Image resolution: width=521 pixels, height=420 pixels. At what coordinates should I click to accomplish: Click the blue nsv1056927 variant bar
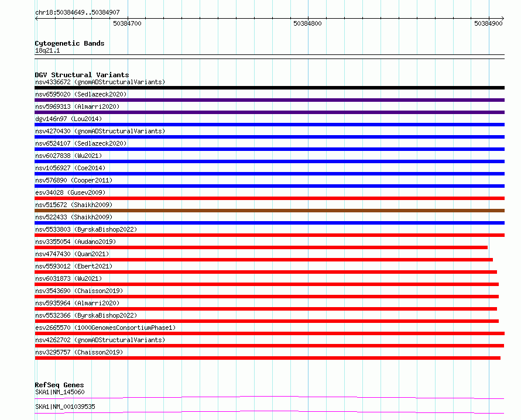pos(269,174)
